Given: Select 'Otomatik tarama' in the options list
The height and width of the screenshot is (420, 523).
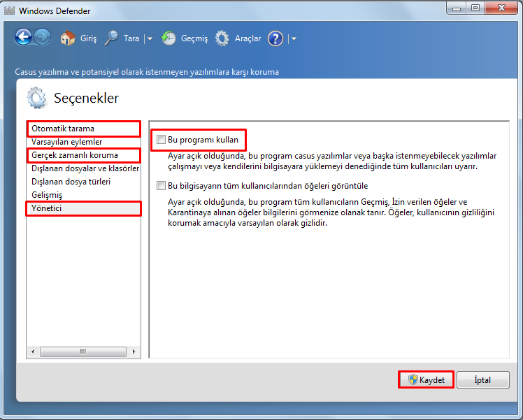Looking at the screenshot, I should tap(83, 129).
